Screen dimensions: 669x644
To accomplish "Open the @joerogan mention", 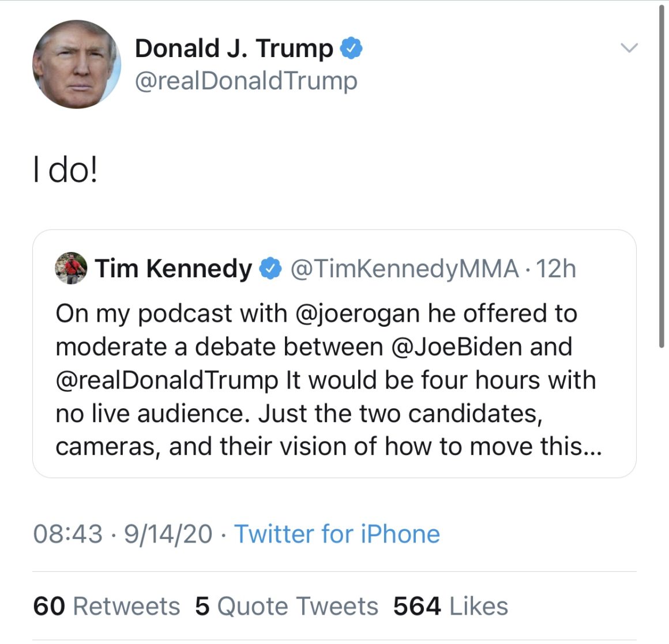I will coord(357,314).
